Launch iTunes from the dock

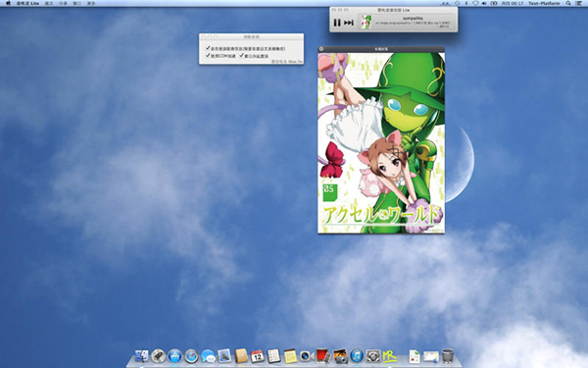pyautogui.click(x=357, y=355)
